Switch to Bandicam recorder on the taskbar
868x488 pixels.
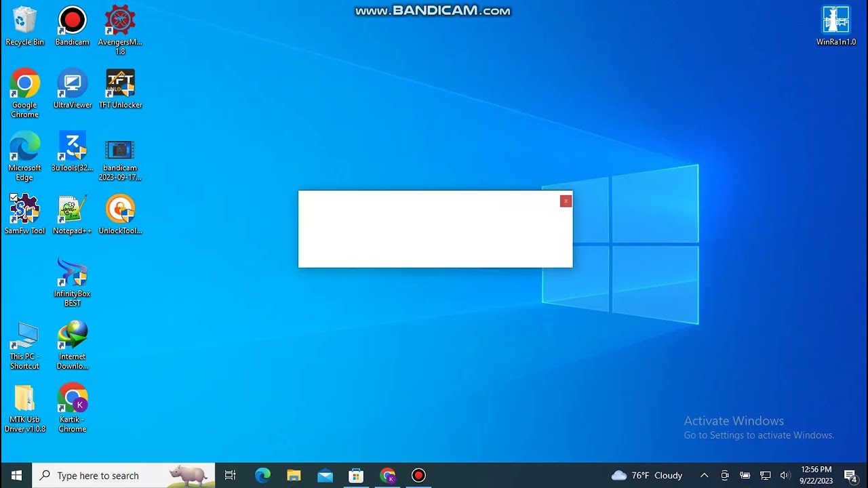pos(418,475)
